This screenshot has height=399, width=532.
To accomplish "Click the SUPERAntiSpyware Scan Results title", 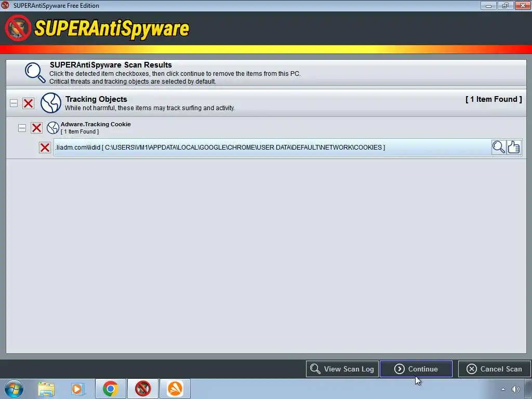I will click(111, 65).
